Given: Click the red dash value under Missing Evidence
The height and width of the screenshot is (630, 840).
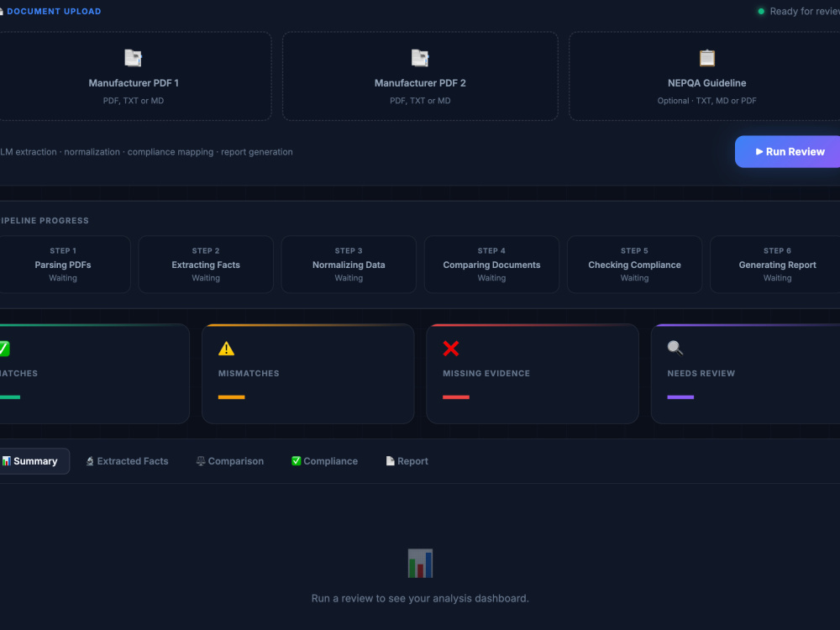Looking at the screenshot, I should click(x=456, y=397).
